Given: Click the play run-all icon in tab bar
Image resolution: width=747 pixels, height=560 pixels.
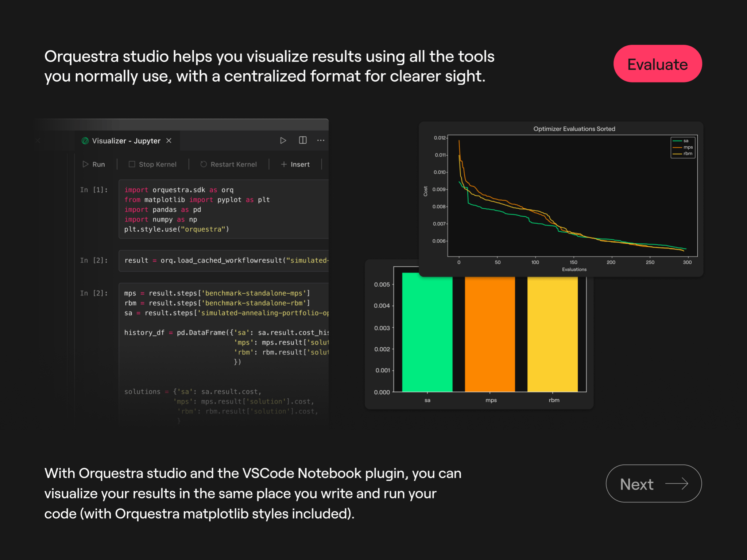Looking at the screenshot, I should (283, 140).
